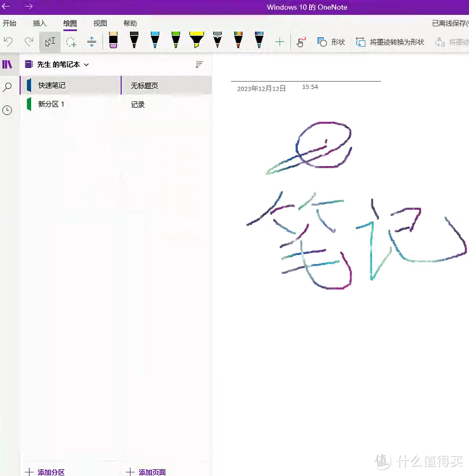469x476 pixels.
Task: Add a new pen with plus button
Action: click(x=280, y=42)
